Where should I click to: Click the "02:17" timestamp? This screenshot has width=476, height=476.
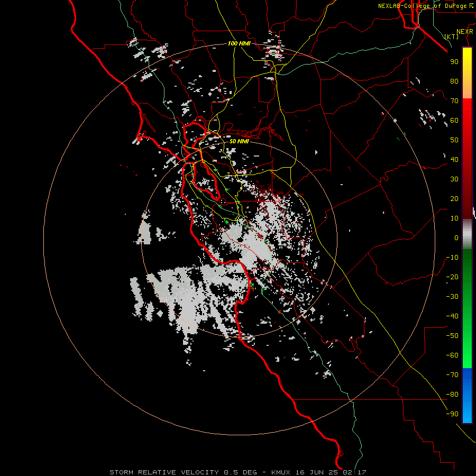pos(354,472)
